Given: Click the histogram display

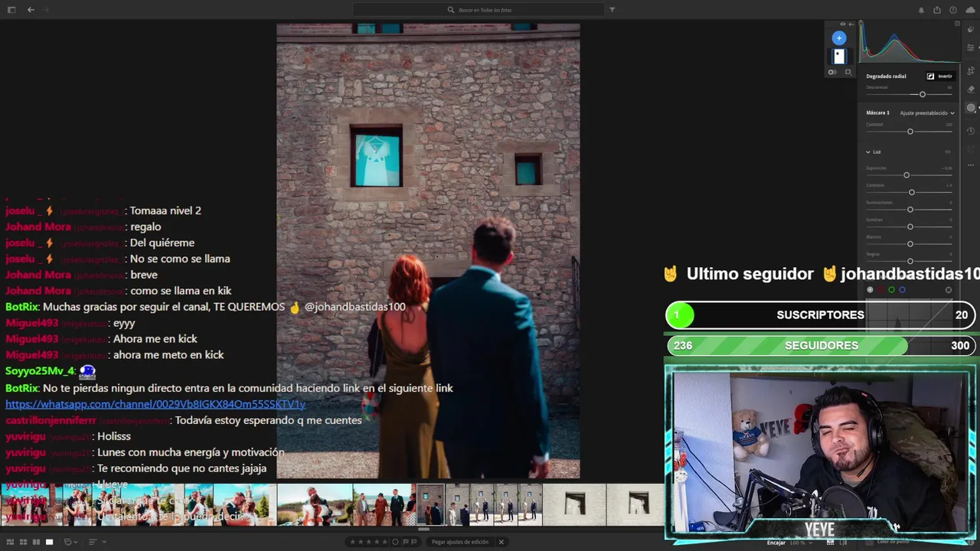Looking at the screenshot, I should pyautogui.click(x=910, y=41).
